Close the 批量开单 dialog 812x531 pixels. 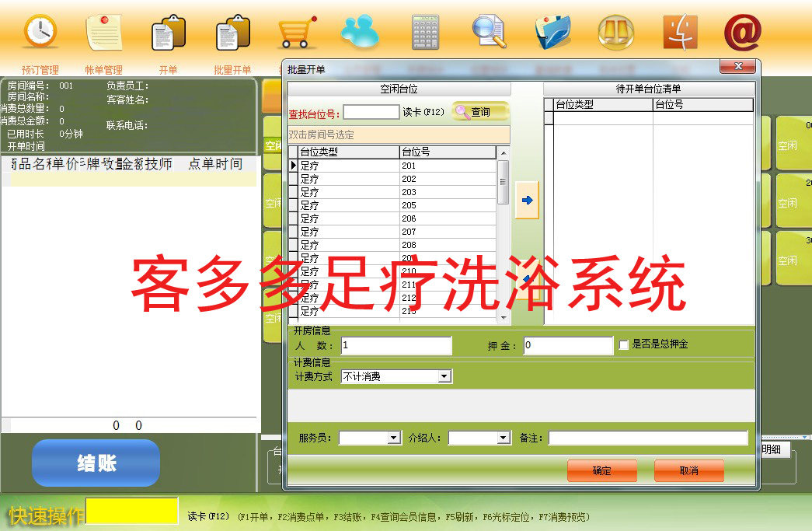(738, 66)
